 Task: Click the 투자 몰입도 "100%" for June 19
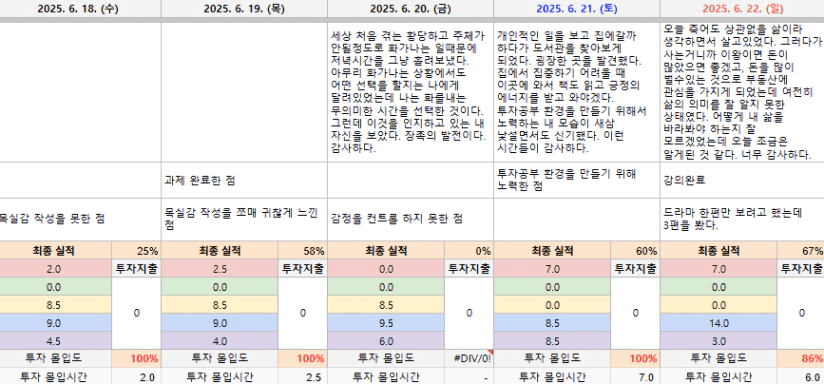(x=303, y=358)
